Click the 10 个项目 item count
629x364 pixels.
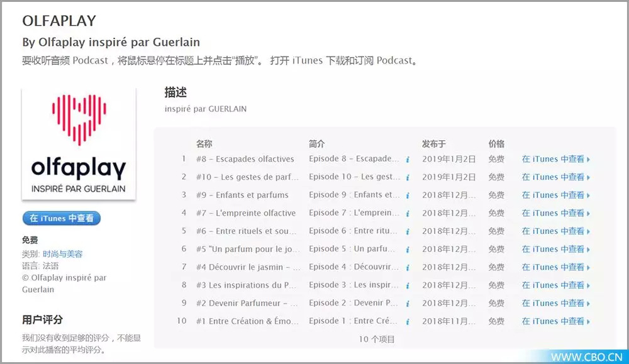coord(377,339)
